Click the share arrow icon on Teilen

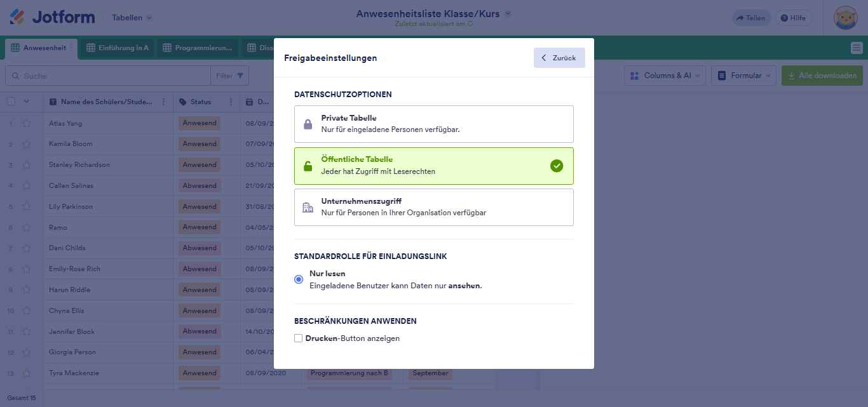[x=741, y=18]
